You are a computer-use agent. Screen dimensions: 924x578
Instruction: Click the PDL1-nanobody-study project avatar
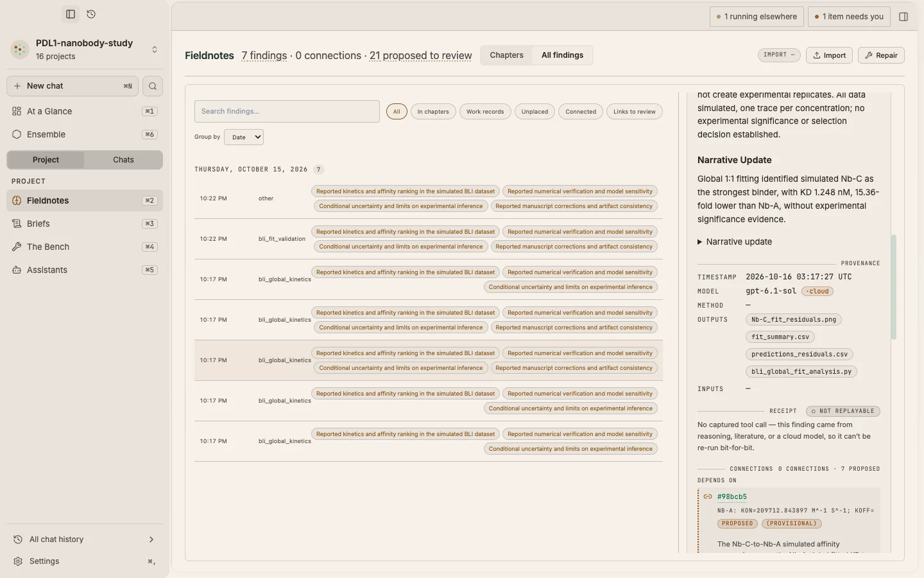click(x=20, y=49)
